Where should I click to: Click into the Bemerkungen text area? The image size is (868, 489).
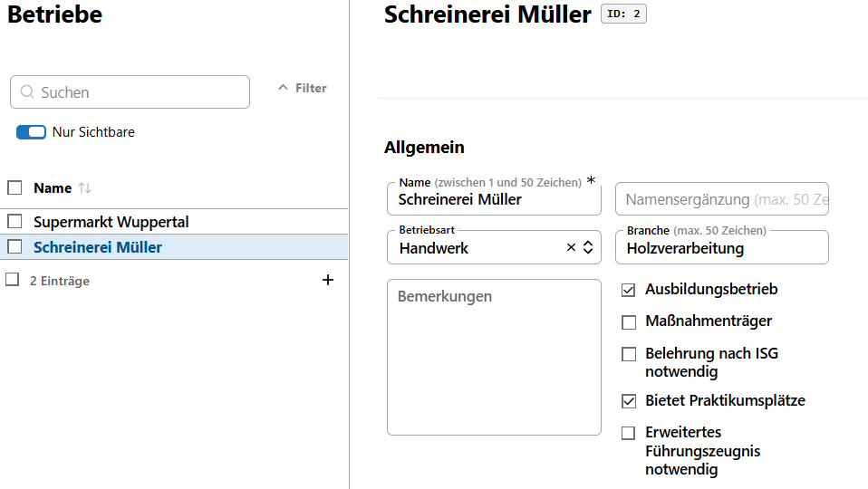494,357
